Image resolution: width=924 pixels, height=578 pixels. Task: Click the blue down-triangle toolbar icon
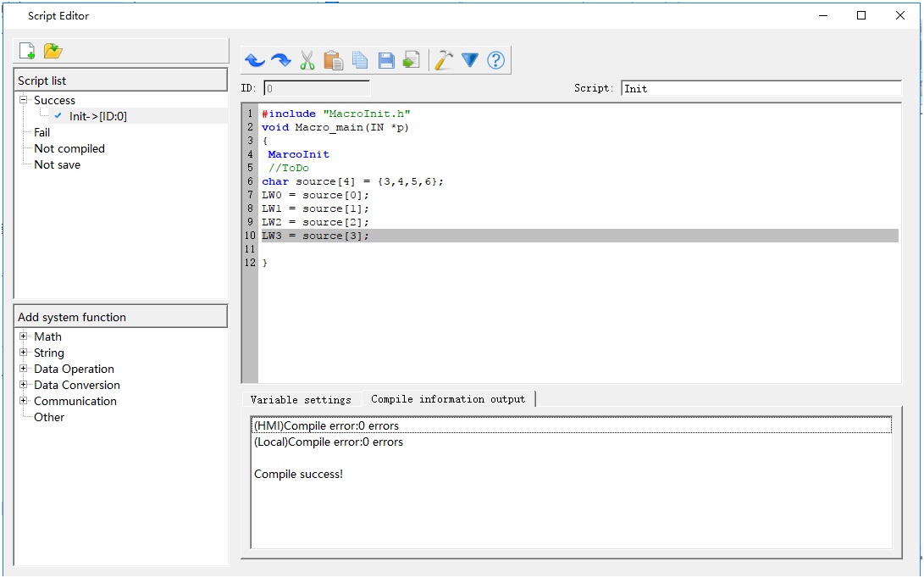click(x=470, y=60)
